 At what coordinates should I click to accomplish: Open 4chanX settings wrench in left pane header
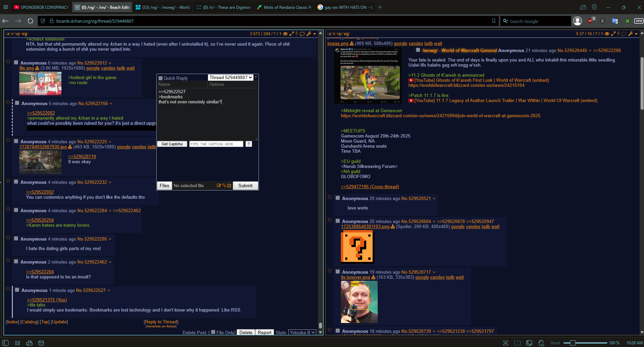tap(309, 34)
